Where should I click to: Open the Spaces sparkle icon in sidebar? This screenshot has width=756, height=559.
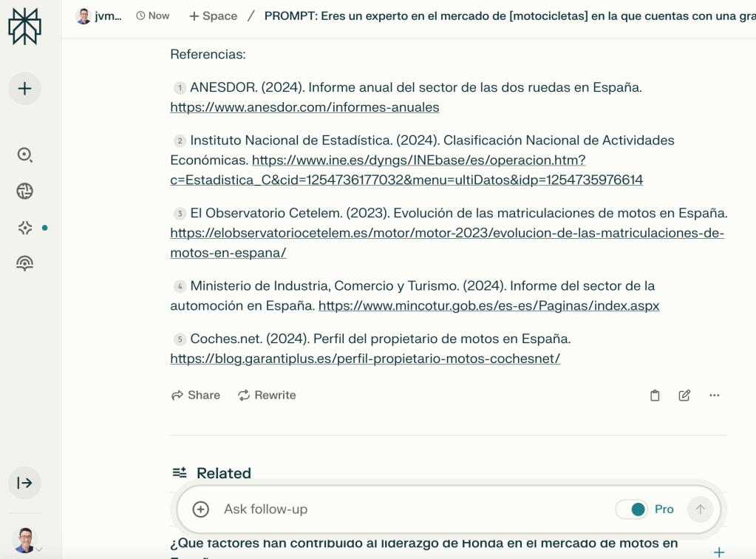coord(24,228)
